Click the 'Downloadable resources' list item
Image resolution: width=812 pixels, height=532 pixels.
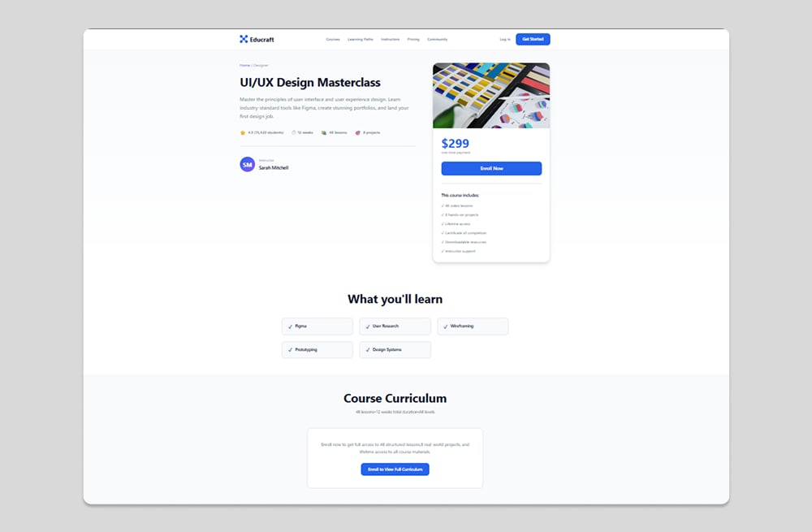(x=464, y=242)
